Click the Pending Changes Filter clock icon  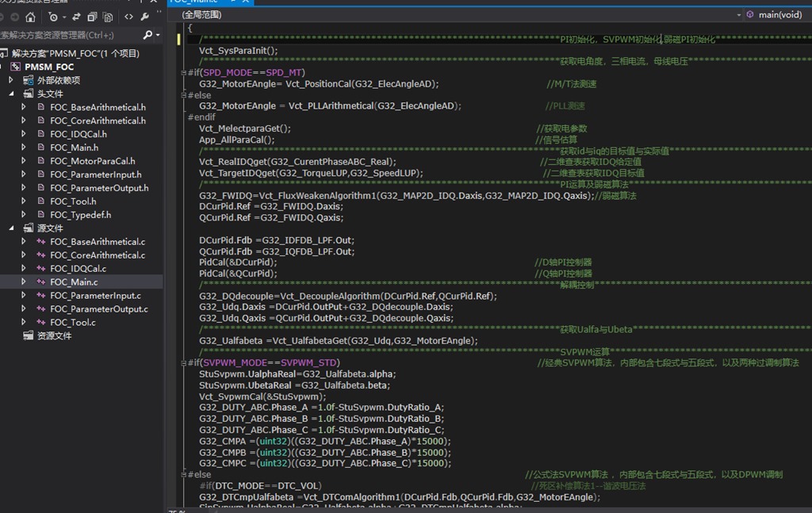pos(54,17)
